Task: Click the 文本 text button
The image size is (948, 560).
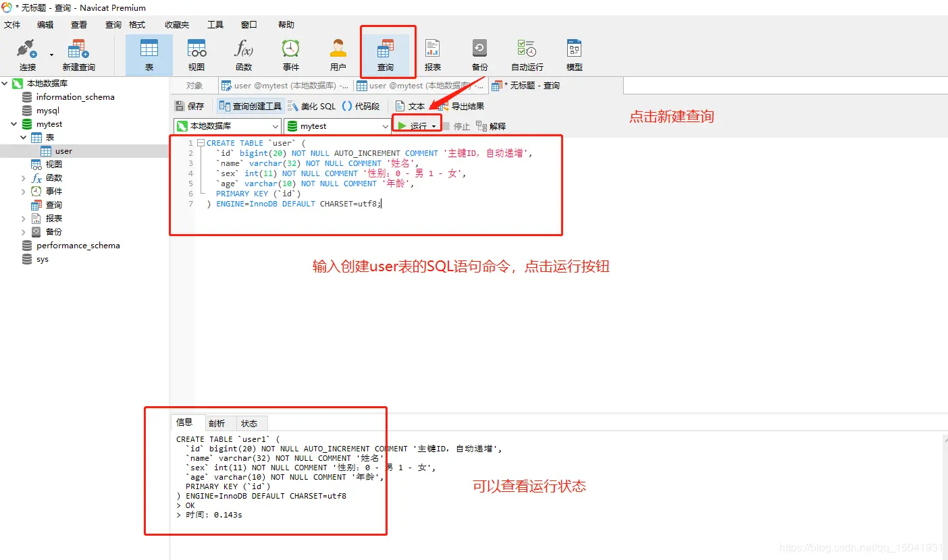Action: (x=411, y=106)
